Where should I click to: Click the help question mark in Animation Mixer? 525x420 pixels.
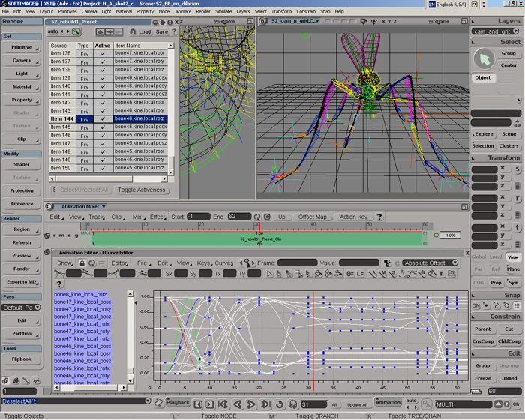point(379,217)
